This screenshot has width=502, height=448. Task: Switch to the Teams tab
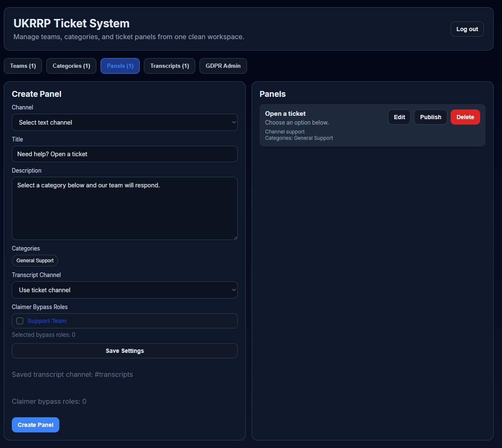23,66
